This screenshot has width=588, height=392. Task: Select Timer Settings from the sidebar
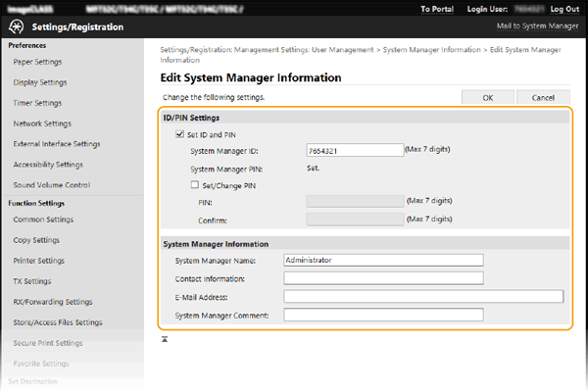click(x=38, y=103)
